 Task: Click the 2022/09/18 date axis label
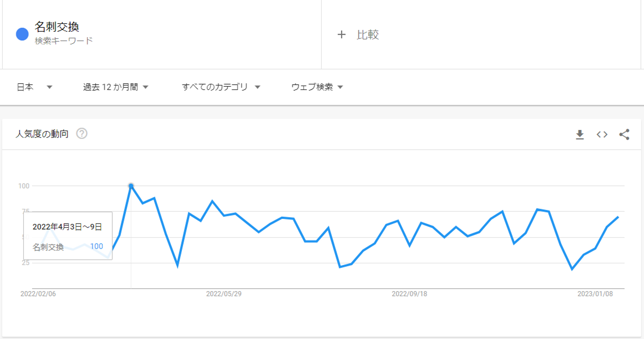coord(409,294)
